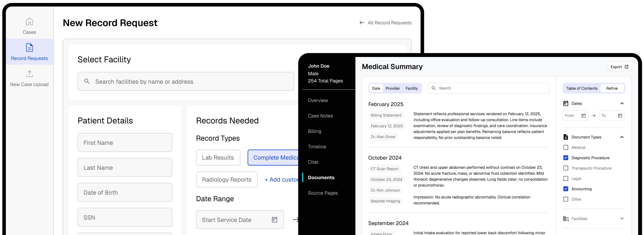The height and width of the screenshot is (235, 644).
Task: Group summary by Provider
Action: pos(393,88)
